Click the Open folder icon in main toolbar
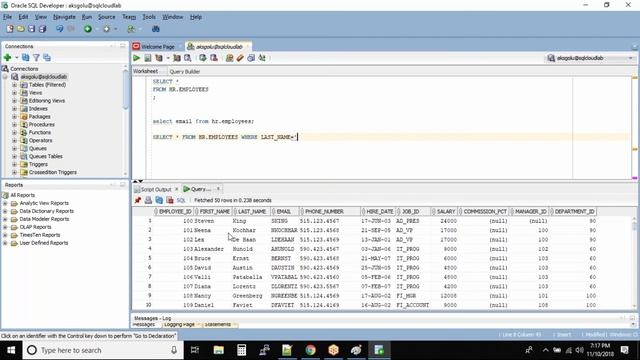Viewport: 640px width, 360px height. pyautogui.click(x=20, y=29)
